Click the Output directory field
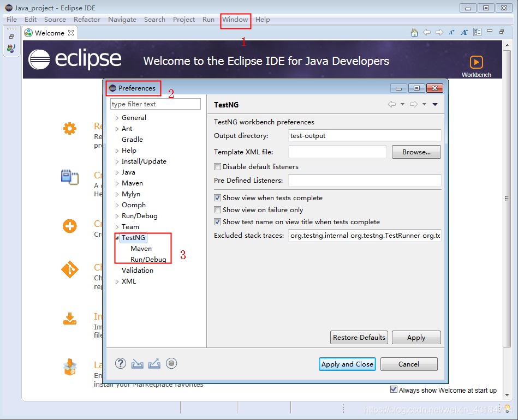Viewport: 518px width, 420px height. 365,136
